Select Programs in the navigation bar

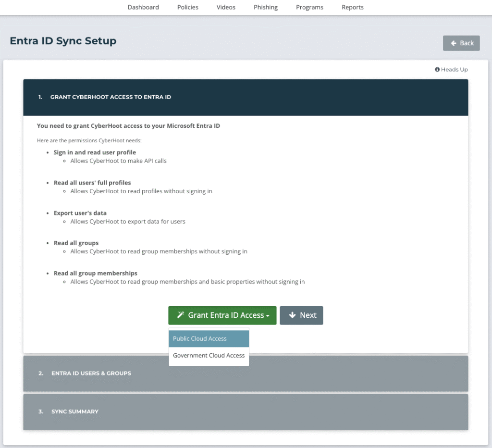[x=309, y=7]
